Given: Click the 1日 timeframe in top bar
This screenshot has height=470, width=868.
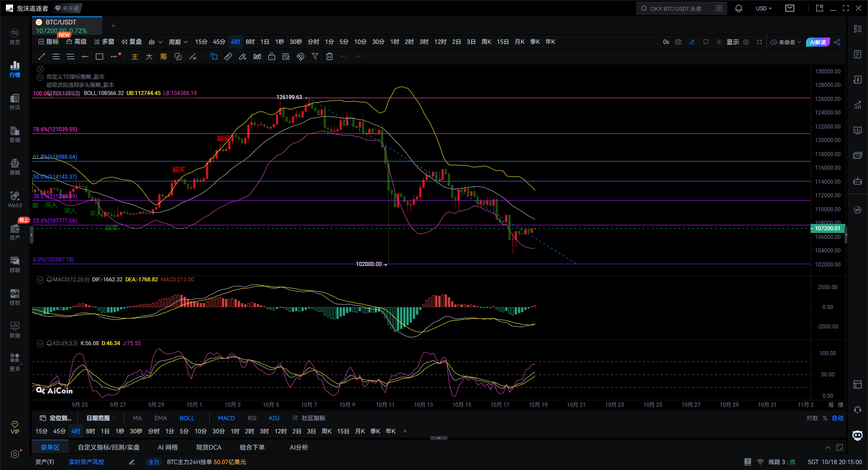Looking at the screenshot, I should (x=265, y=42).
